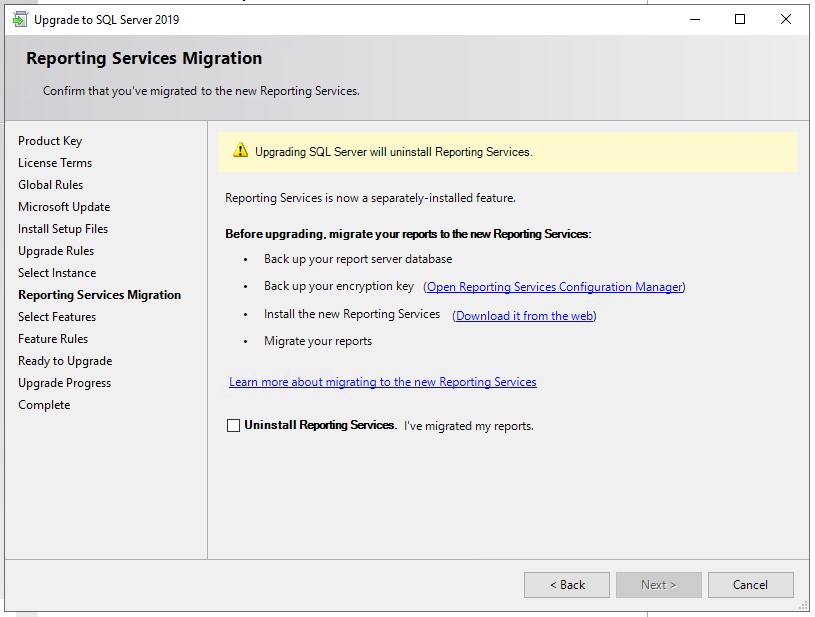Click Ready to Upgrade in the sidebar

(65, 361)
